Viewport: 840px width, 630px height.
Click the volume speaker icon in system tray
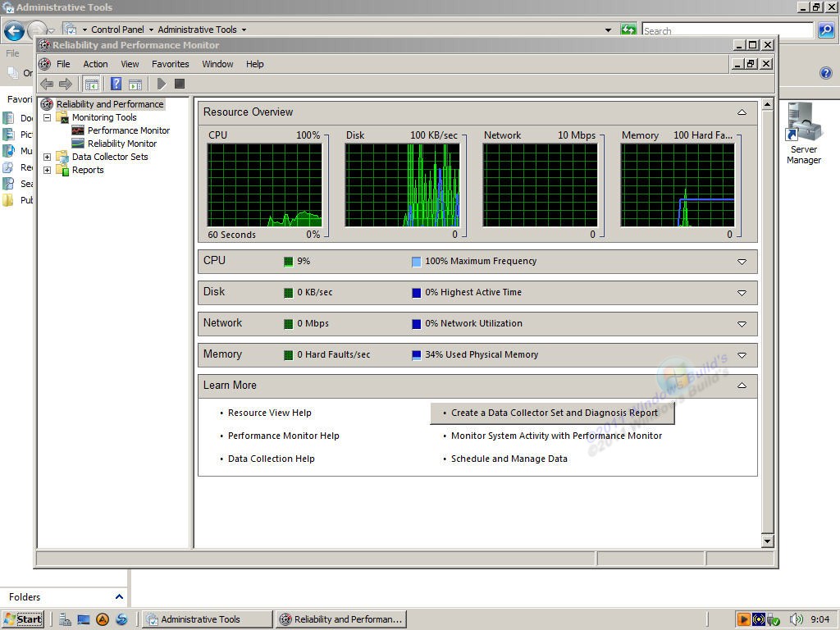(x=796, y=619)
